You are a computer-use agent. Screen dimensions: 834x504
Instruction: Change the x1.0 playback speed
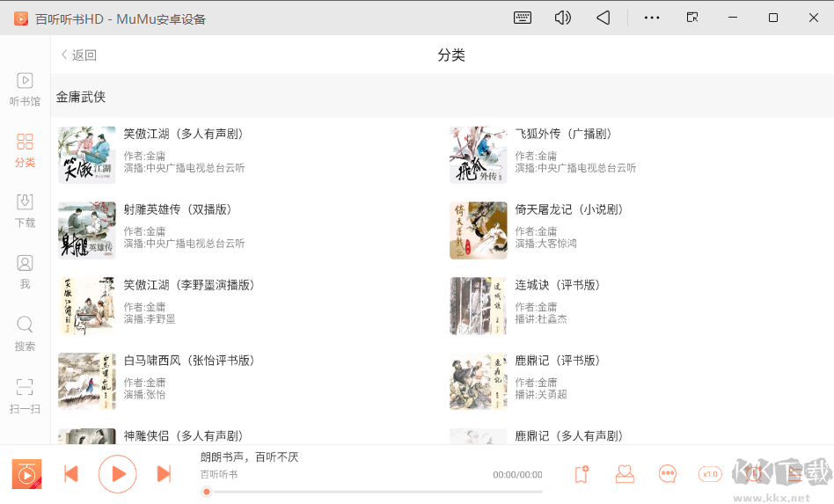(710, 474)
